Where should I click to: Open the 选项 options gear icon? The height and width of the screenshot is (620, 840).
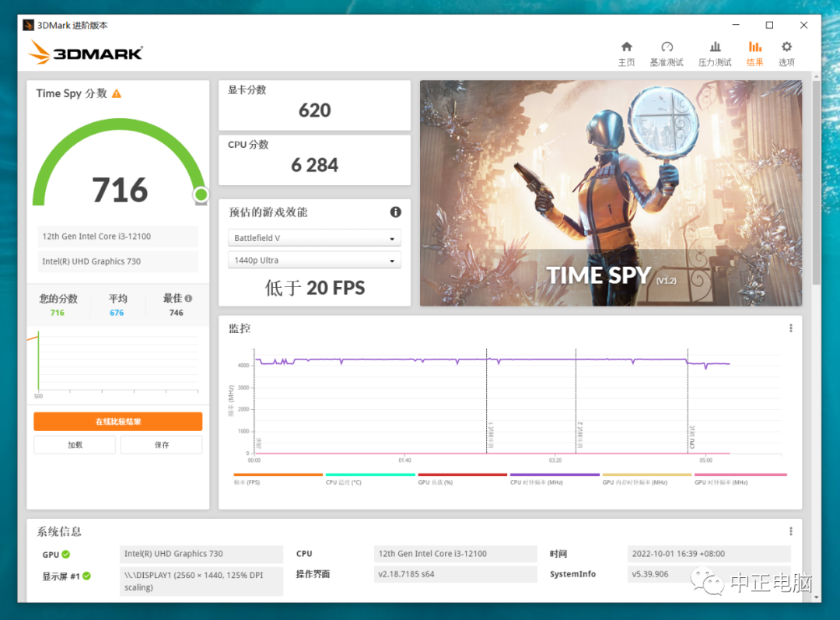tap(786, 54)
